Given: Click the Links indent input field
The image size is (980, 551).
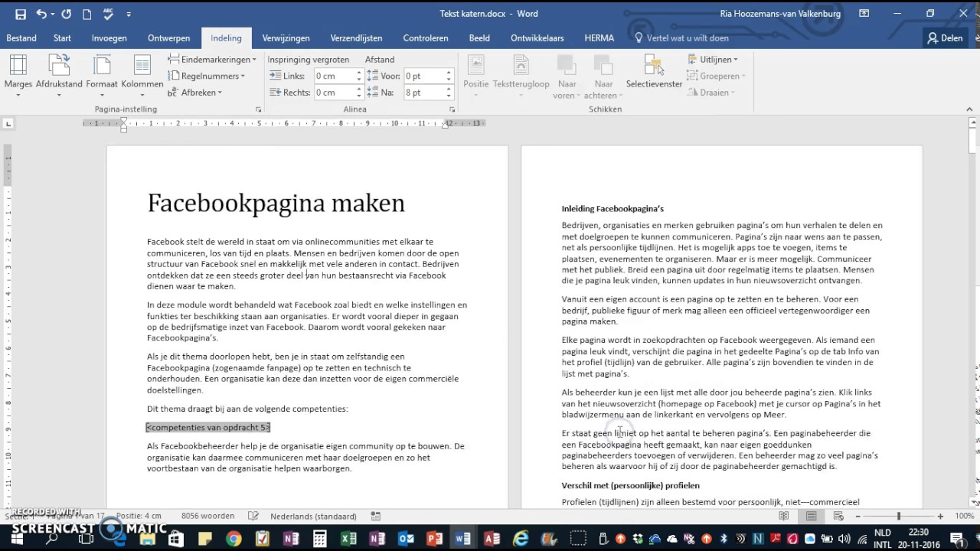Looking at the screenshot, I should 334,76.
